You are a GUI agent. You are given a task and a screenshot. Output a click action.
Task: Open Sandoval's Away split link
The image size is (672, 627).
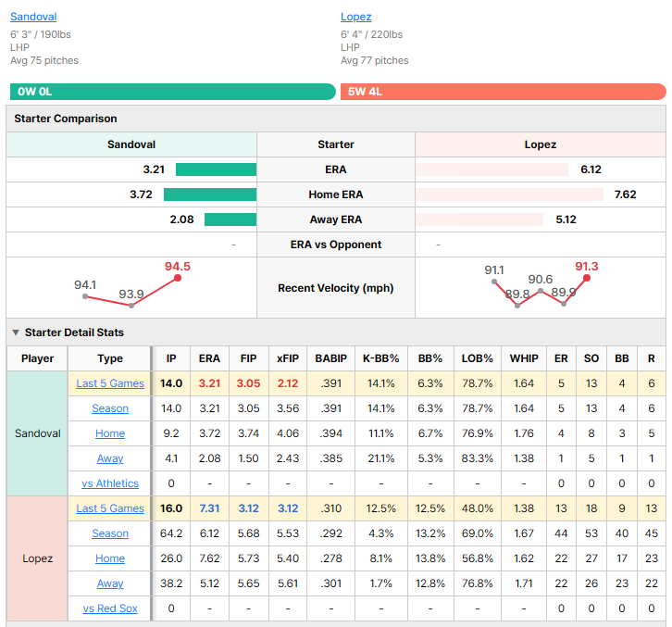pyautogui.click(x=110, y=458)
